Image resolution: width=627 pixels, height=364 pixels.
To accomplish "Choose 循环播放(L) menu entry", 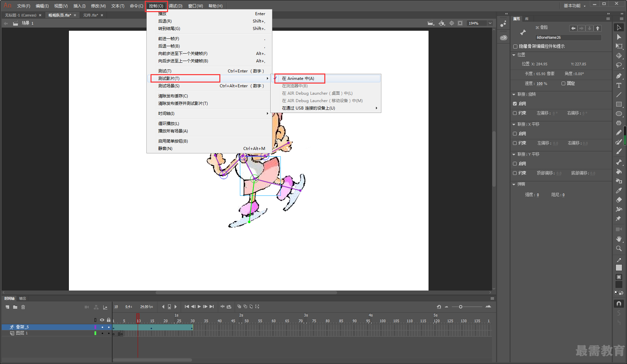I will tap(210, 124).
